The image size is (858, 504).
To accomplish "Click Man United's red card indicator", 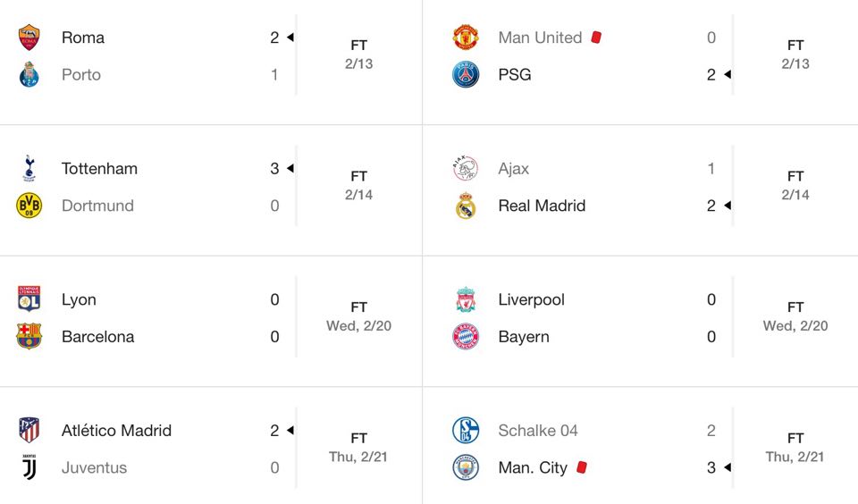I will [x=596, y=38].
